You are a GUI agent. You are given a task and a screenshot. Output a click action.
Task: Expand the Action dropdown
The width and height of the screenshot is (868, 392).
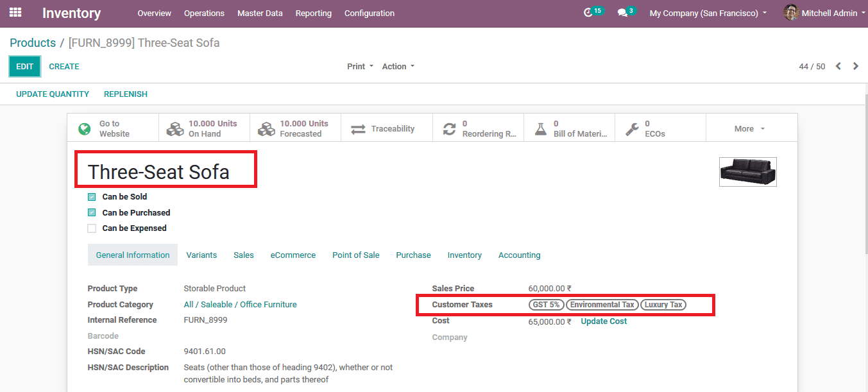tap(398, 66)
